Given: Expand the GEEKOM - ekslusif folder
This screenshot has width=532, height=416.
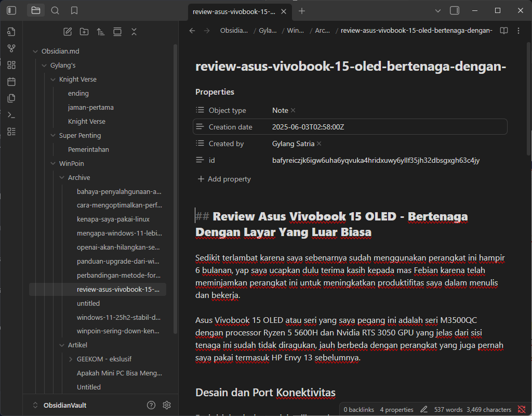Looking at the screenshot, I should point(72,359).
